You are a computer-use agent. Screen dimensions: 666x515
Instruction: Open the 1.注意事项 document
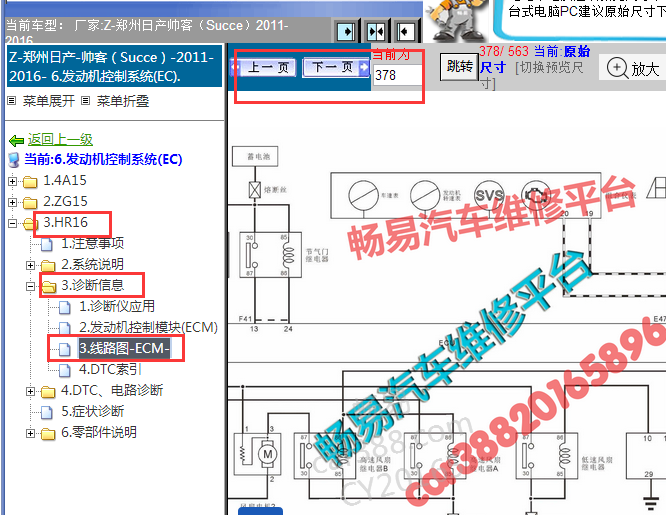[93, 243]
